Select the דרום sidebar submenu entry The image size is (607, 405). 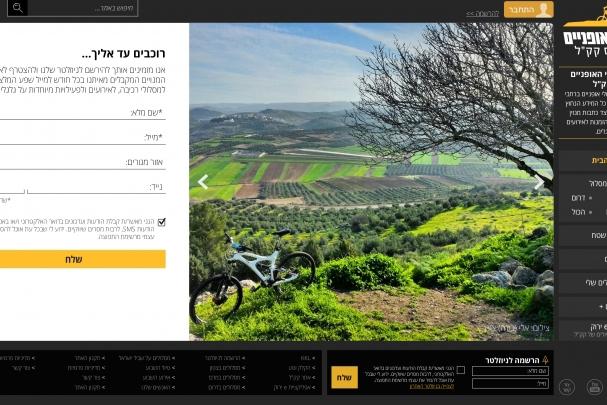coord(578,198)
